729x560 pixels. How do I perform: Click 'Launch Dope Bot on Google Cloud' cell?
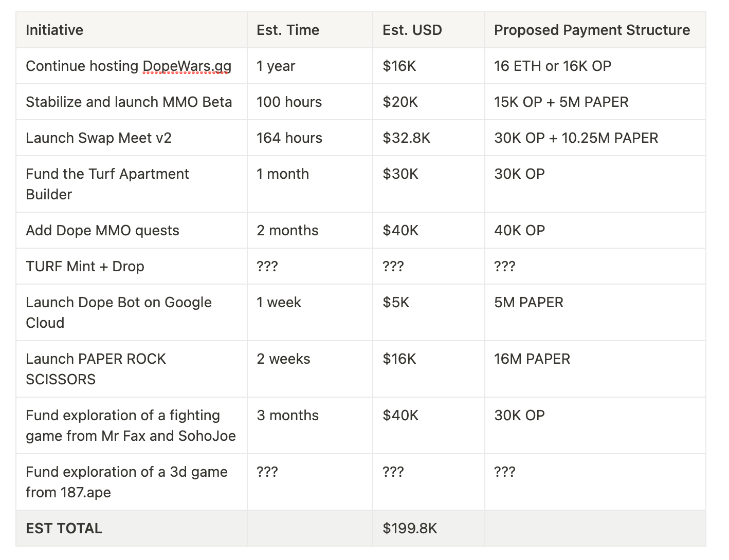point(132,312)
